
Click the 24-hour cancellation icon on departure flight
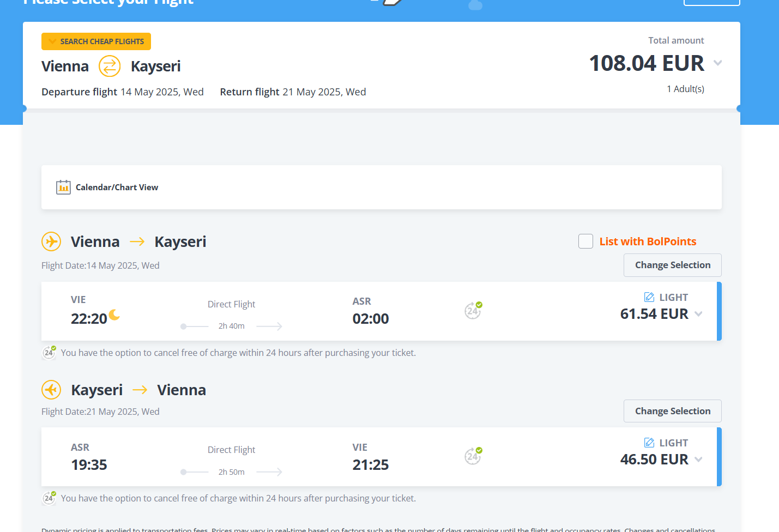[x=473, y=311]
